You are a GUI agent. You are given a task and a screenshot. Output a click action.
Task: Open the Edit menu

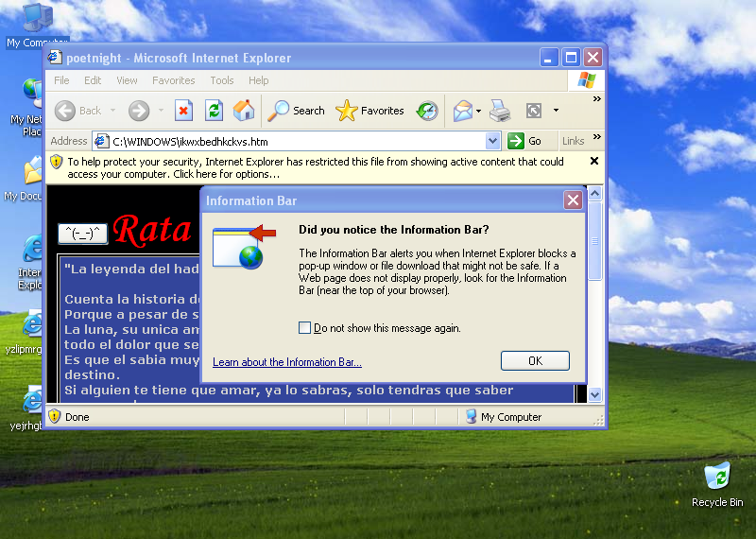93,80
